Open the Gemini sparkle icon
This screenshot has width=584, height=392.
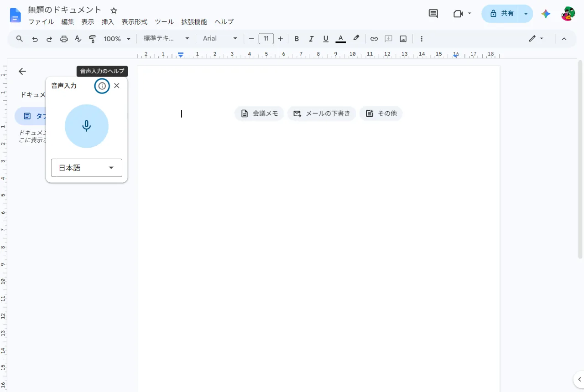[546, 14]
